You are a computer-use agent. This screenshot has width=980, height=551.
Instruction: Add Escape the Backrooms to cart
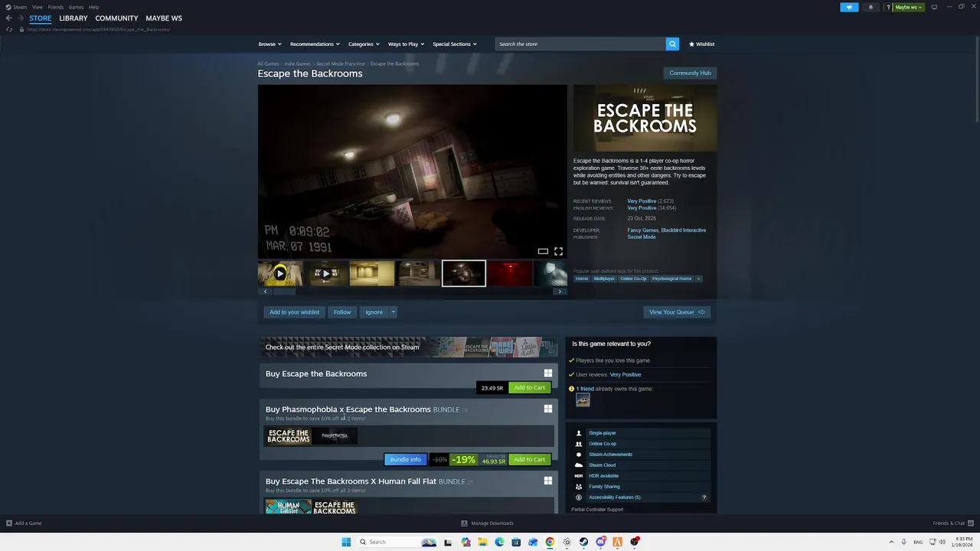pyautogui.click(x=529, y=387)
